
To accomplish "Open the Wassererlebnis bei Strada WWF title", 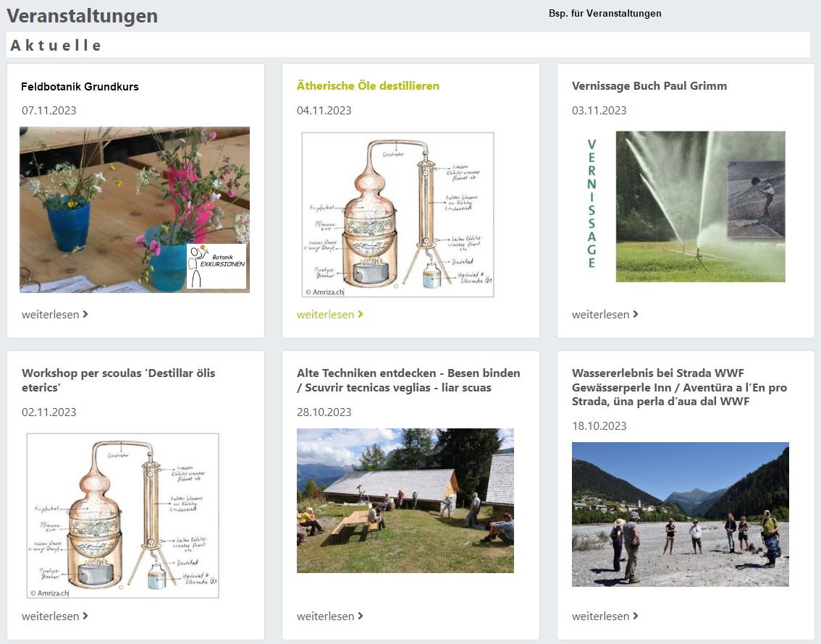I will tap(679, 387).
